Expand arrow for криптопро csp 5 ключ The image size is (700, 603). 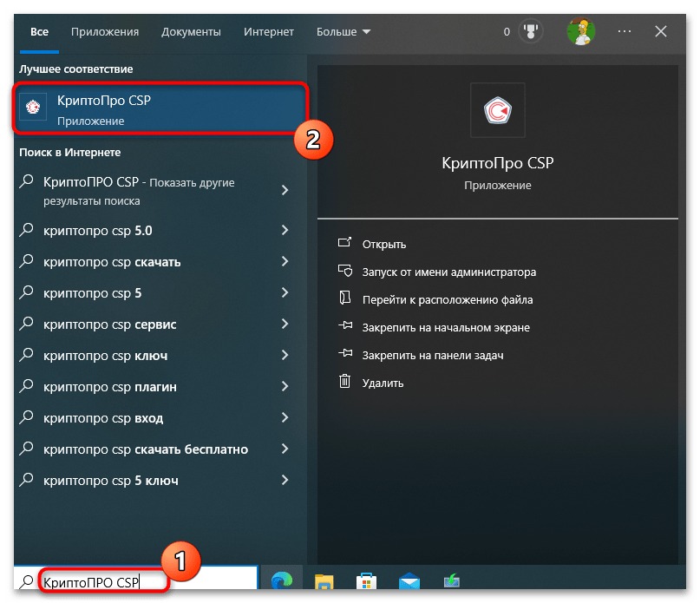285,480
